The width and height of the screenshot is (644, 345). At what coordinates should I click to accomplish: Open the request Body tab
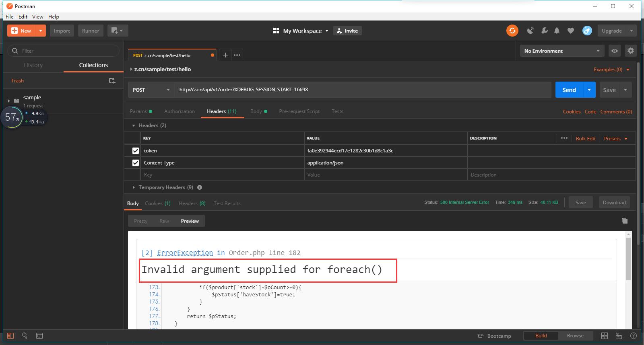258,111
